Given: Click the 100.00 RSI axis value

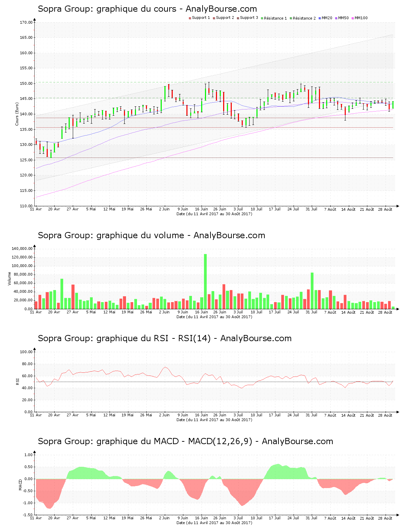Looking at the screenshot, I should tap(26, 352).
